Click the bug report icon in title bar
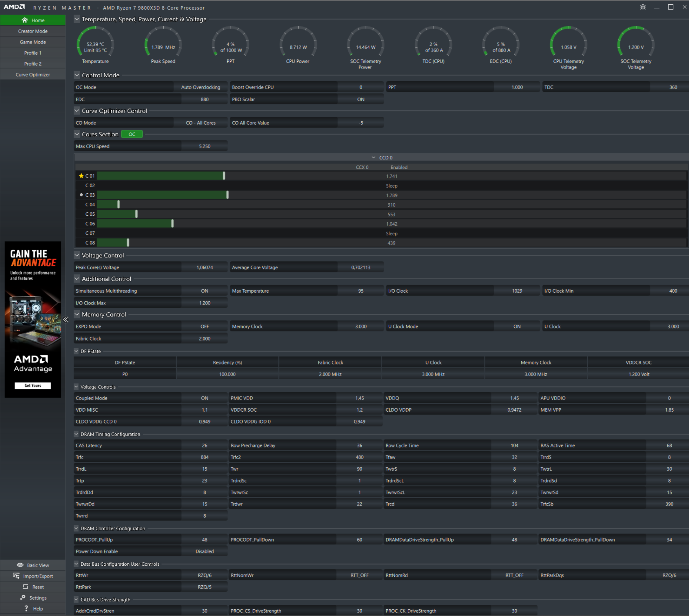Viewport: 689px width, 616px height. [643, 7]
